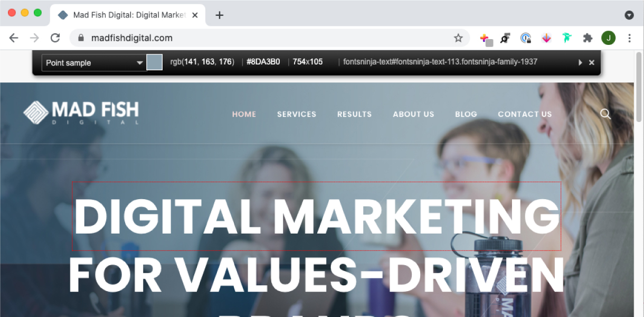Image resolution: width=644 pixels, height=317 pixels.
Task: Open the Chrome three-dot menu
Action: point(629,38)
